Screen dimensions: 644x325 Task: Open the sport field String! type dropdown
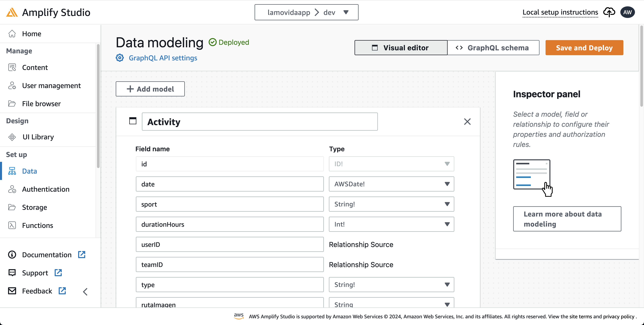pyautogui.click(x=391, y=204)
